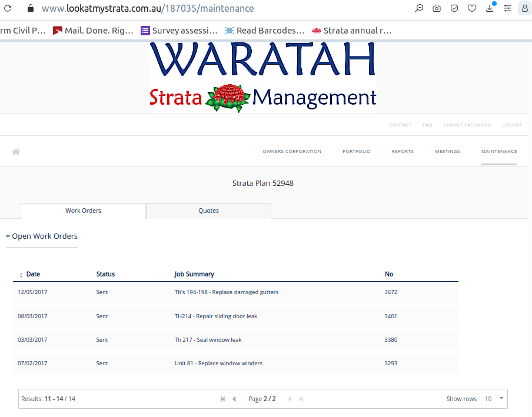Click the Results 11 - 14 / 14 counter
The image size is (532, 417).
pos(48,399)
